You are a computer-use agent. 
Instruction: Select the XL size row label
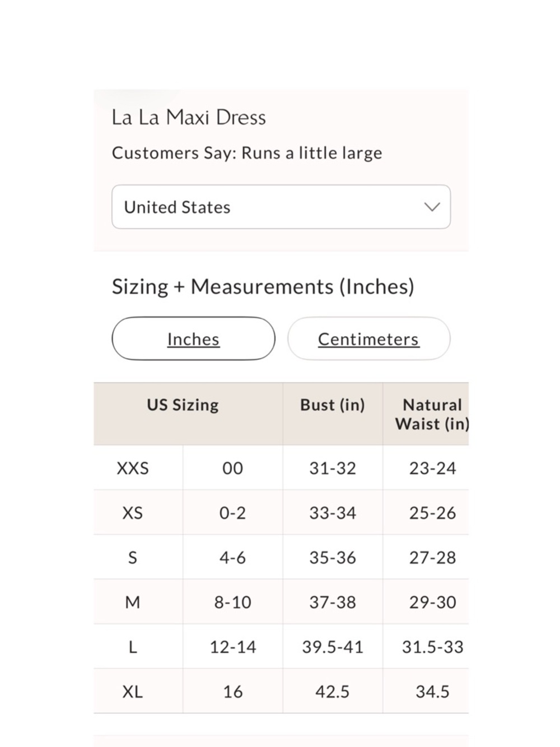tap(133, 692)
